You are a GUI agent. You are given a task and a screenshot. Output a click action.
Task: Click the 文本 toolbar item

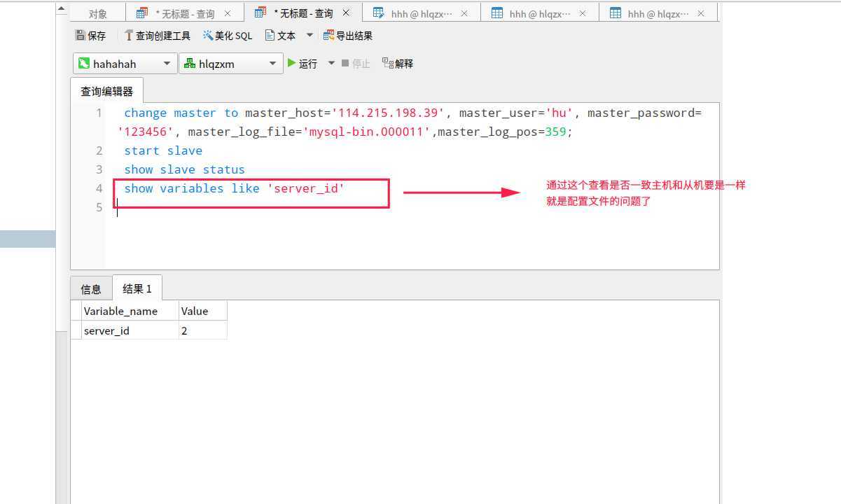pos(280,36)
